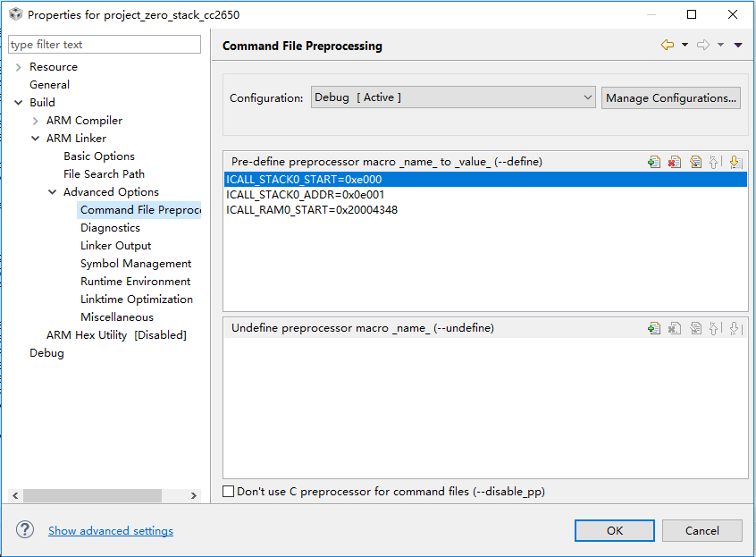
Task: Add a new undefine macro entry
Action: (654, 328)
